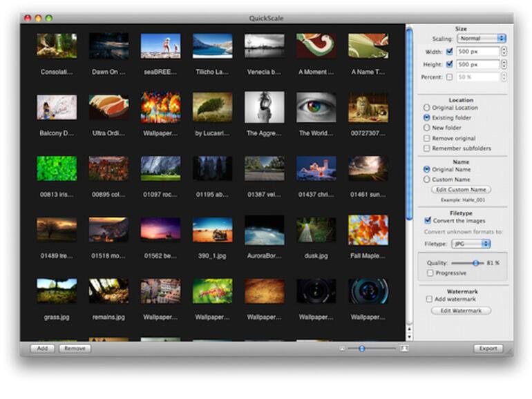Open the Scaling dropdown set to Normal
The height and width of the screenshot is (399, 532).
pos(482,39)
